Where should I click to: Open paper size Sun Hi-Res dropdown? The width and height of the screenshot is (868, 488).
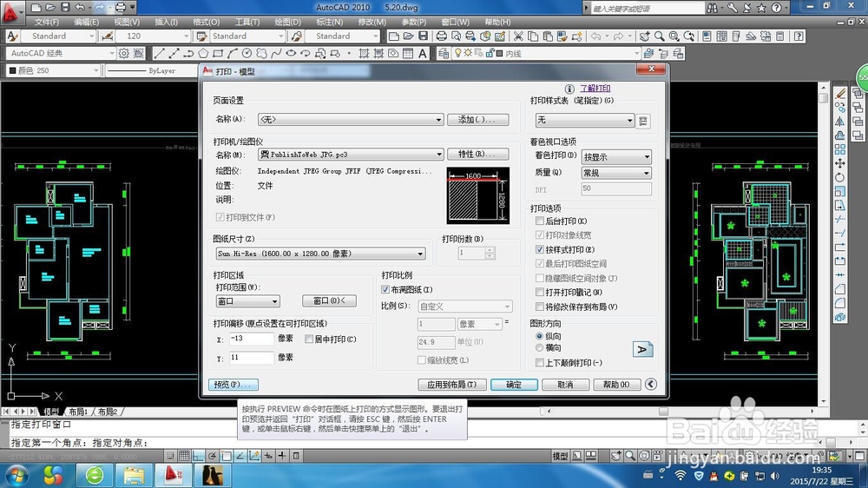pos(320,254)
